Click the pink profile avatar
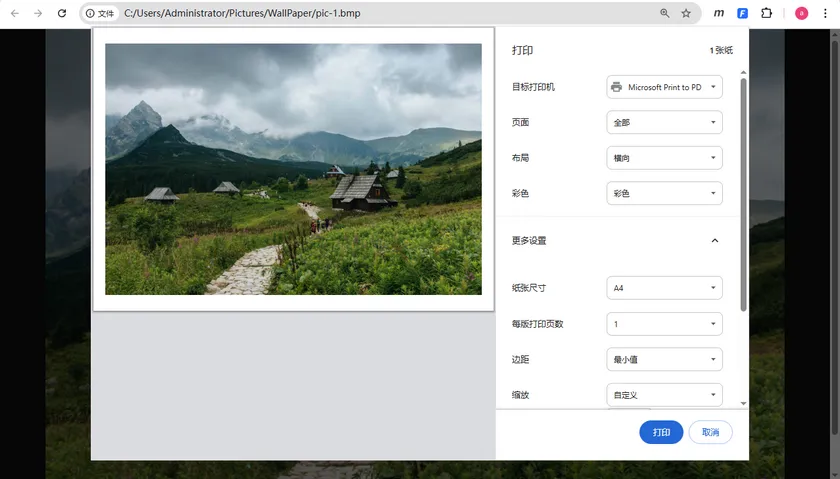Viewport: 840px width, 479px height. click(x=801, y=13)
